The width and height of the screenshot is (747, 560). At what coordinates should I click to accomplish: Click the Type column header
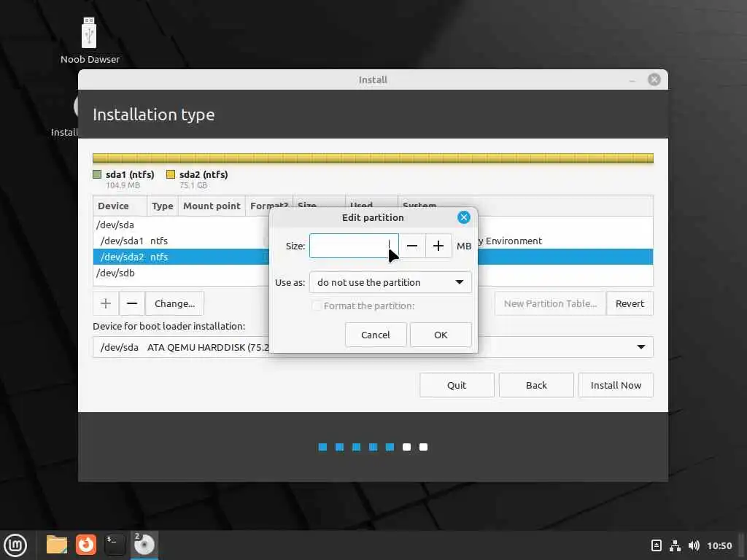coord(163,206)
